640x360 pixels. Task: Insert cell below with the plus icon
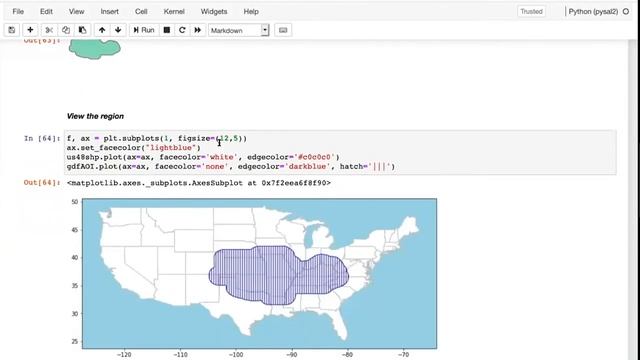coord(30,30)
